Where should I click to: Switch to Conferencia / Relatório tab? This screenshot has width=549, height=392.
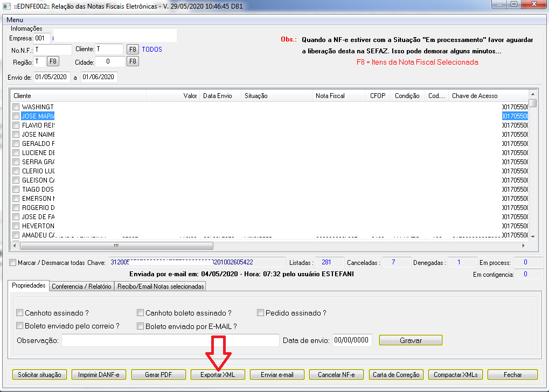pos(81,286)
